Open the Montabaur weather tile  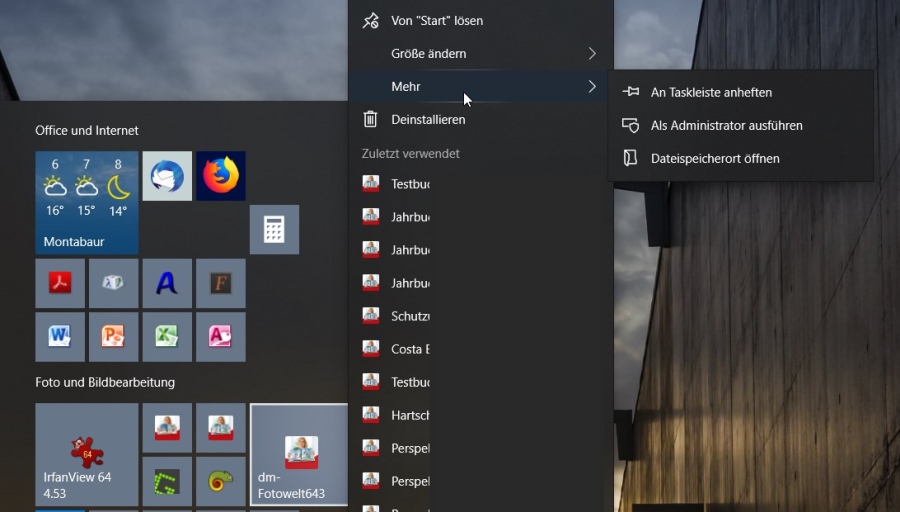click(87, 203)
